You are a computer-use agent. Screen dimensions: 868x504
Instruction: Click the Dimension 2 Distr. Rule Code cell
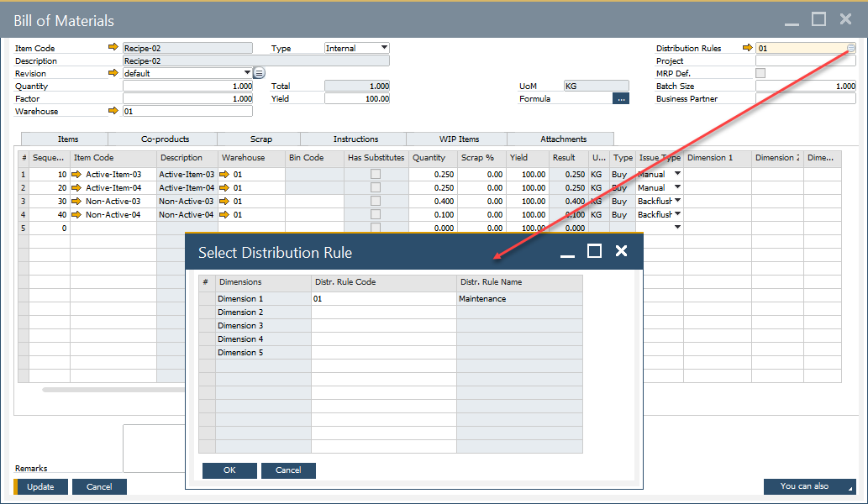tap(383, 312)
